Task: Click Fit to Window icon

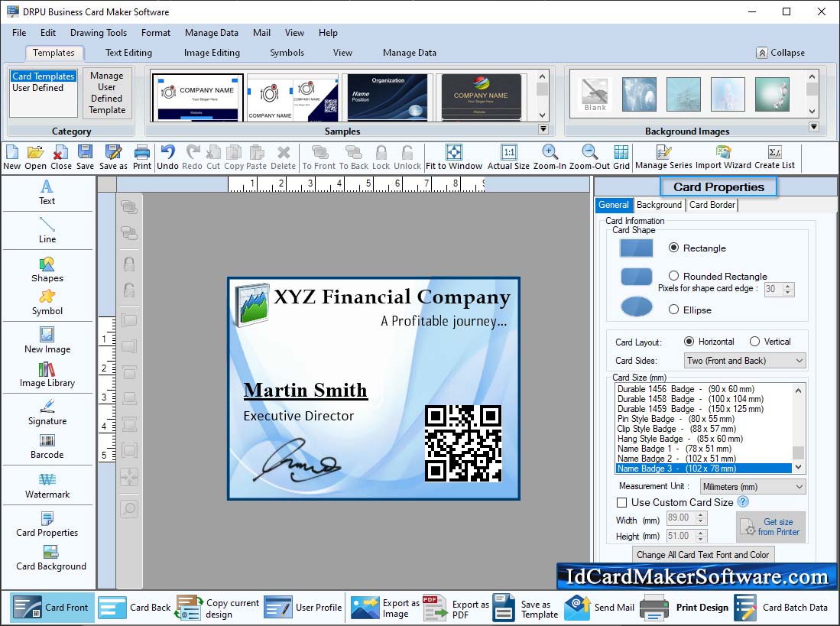Action: (454, 157)
